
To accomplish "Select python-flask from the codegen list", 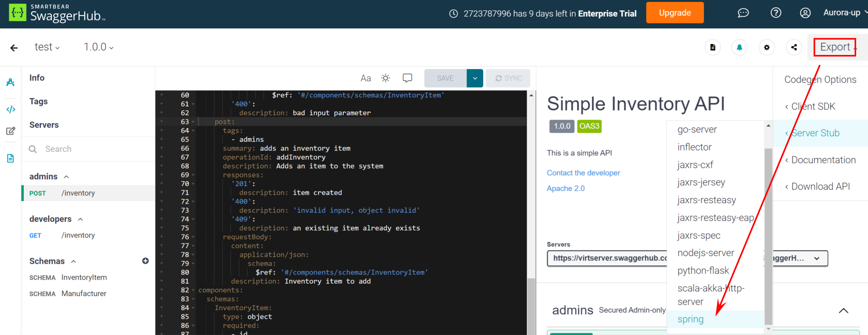I will (703, 270).
